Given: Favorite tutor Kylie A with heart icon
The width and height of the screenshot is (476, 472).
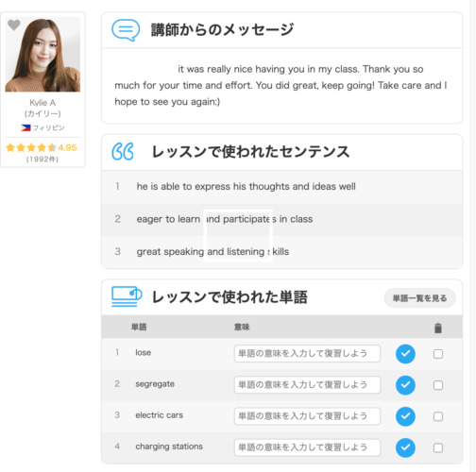Looking at the screenshot, I should pyautogui.click(x=14, y=25).
